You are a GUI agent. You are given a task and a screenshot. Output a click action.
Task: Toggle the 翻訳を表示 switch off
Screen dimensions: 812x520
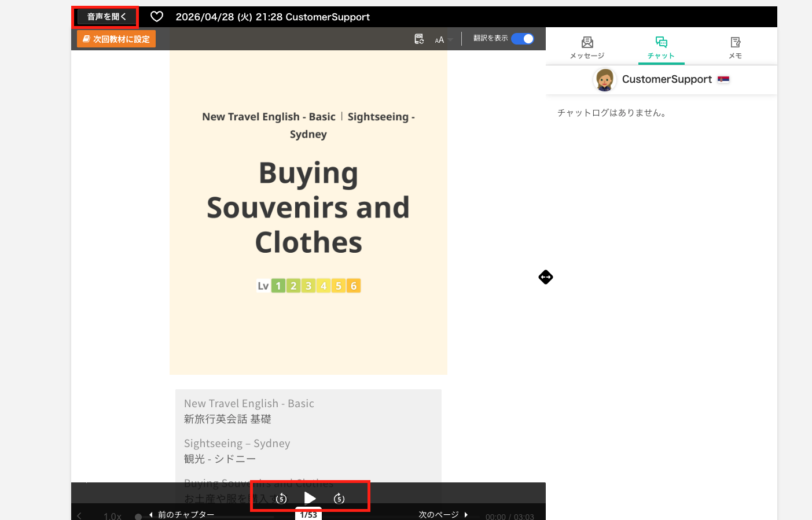[x=523, y=39]
